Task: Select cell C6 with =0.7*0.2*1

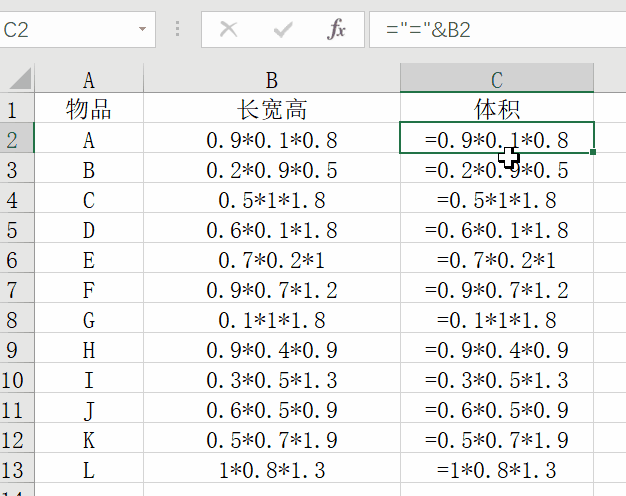Action: pos(497,258)
